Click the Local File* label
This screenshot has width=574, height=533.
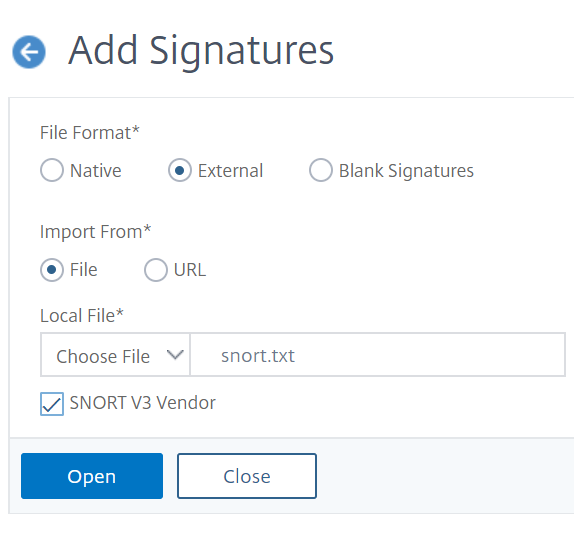click(x=82, y=316)
